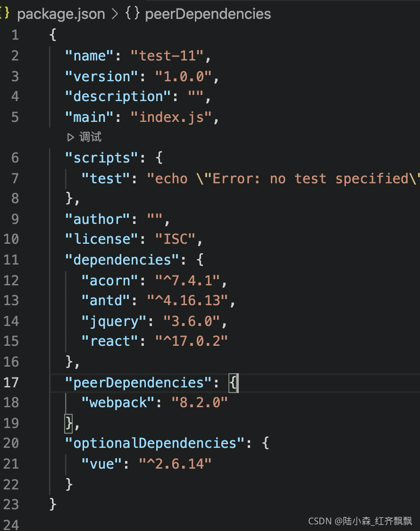Click the "description" key

point(118,97)
